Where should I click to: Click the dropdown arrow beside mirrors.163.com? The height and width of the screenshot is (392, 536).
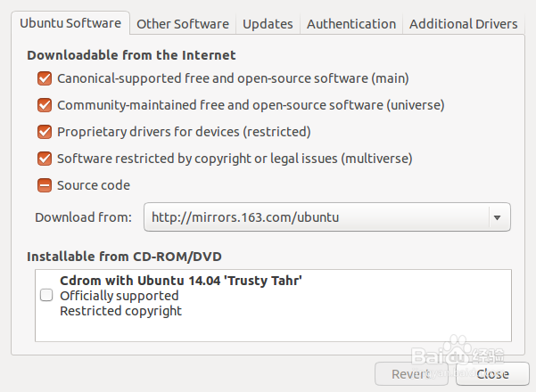pos(497,216)
